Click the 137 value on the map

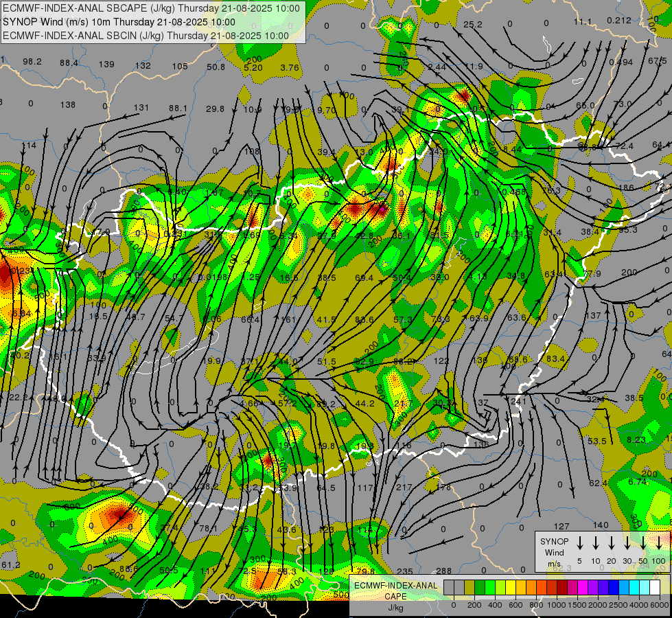pyautogui.click(x=593, y=316)
